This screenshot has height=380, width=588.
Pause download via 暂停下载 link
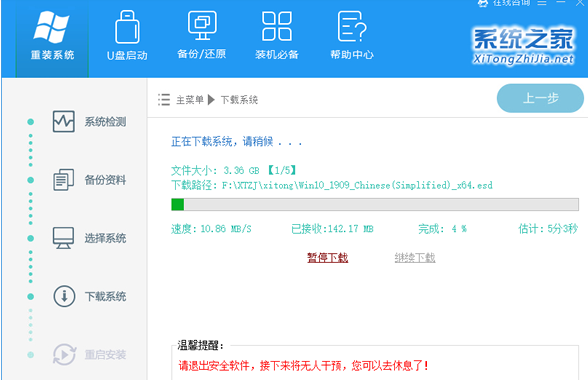pyautogui.click(x=328, y=258)
